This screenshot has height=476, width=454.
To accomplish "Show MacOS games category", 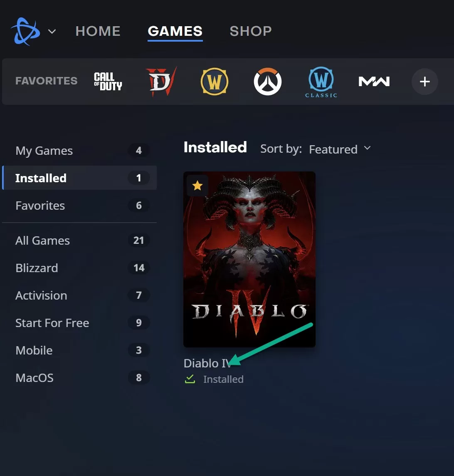I will (79, 378).
